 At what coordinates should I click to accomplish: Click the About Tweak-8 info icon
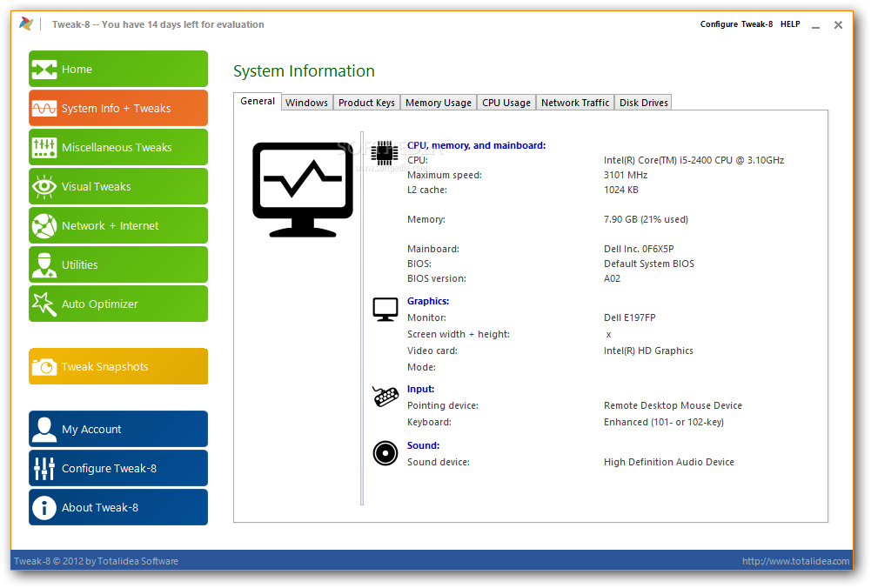point(44,507)
